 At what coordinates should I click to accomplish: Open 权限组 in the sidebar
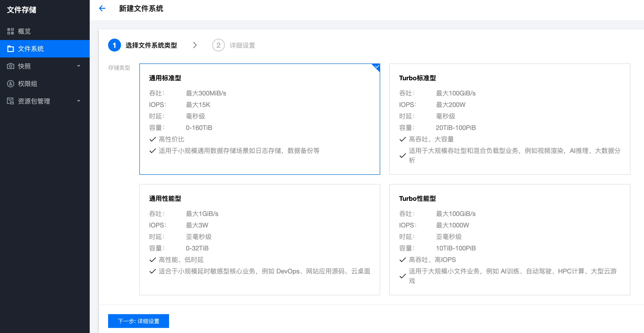pos(45,84)
